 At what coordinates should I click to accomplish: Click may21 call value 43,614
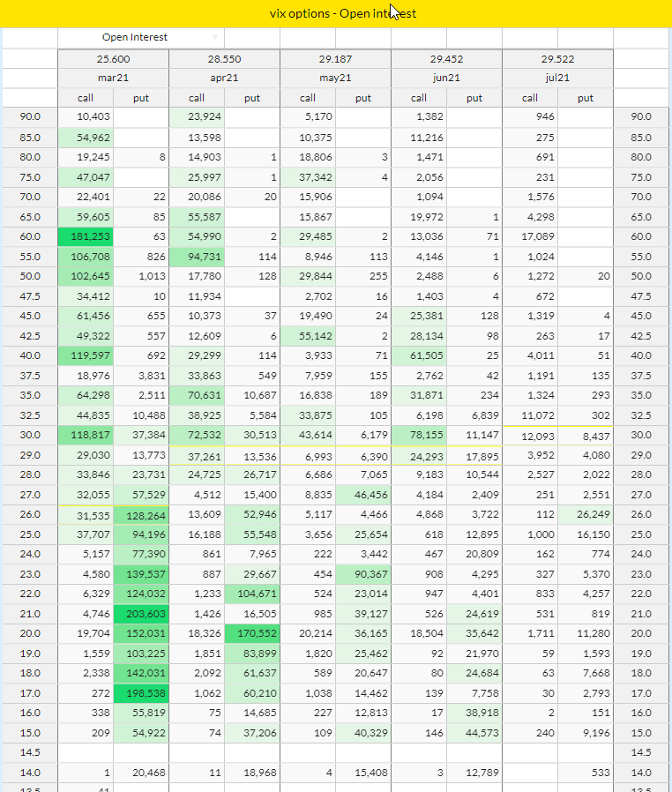click(308, 435)
